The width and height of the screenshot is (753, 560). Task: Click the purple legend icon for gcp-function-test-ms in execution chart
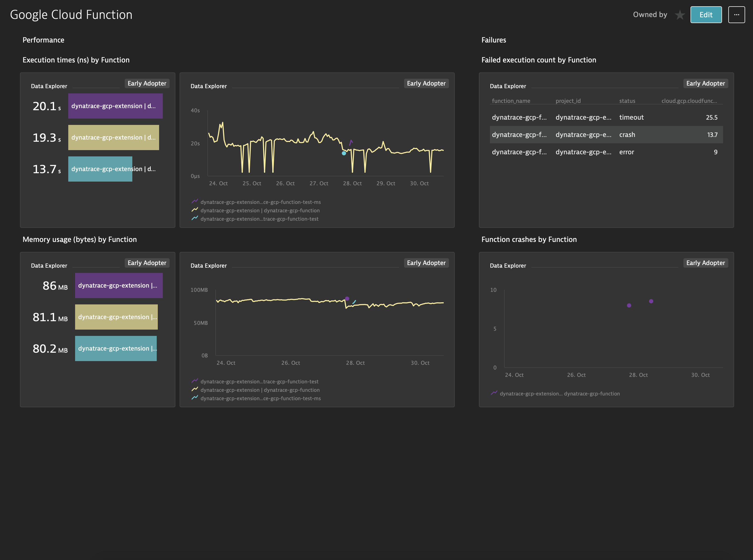click(195, 202)
